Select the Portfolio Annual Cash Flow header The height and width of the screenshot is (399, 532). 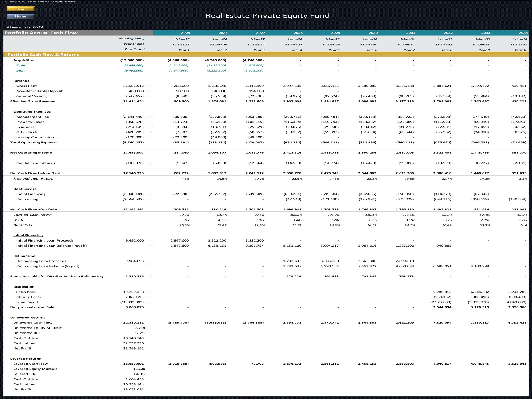[x=41, y=33]
